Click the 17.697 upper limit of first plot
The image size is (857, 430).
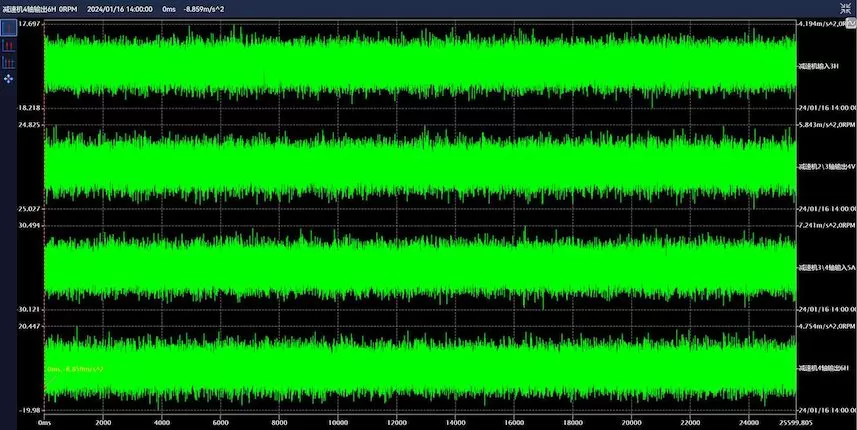pyautogui.click(x=28, y=22)
